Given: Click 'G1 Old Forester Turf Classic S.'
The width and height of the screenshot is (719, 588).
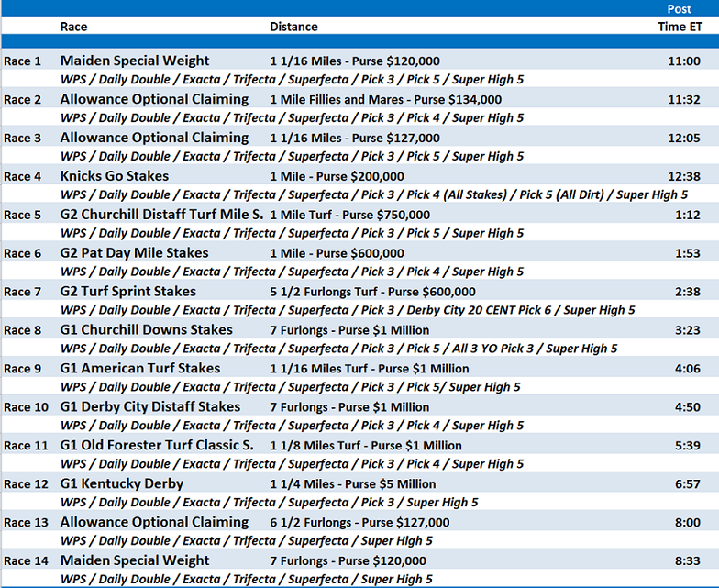Looking at the screenshot, I should click(156, 446).
